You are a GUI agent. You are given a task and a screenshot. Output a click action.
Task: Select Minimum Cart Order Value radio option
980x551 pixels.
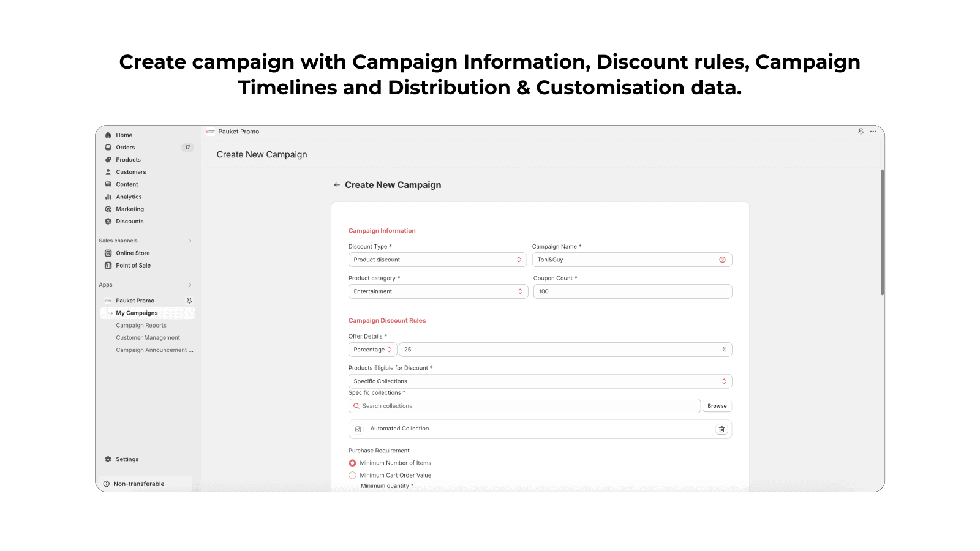352,475
